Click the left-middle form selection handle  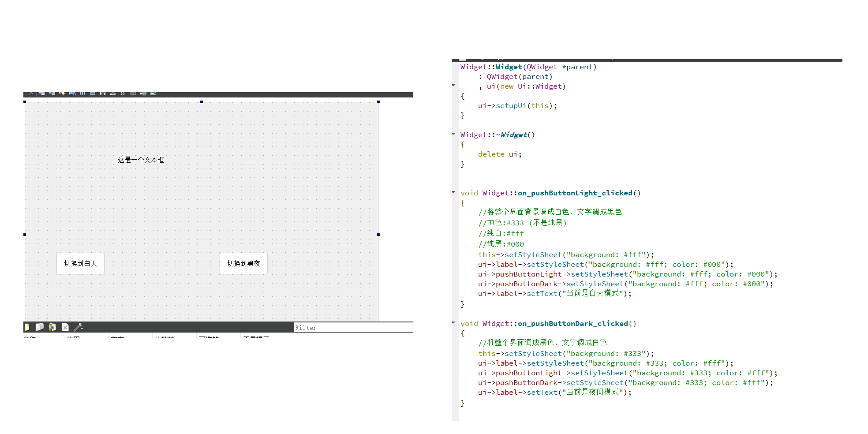tap(25, 235)
